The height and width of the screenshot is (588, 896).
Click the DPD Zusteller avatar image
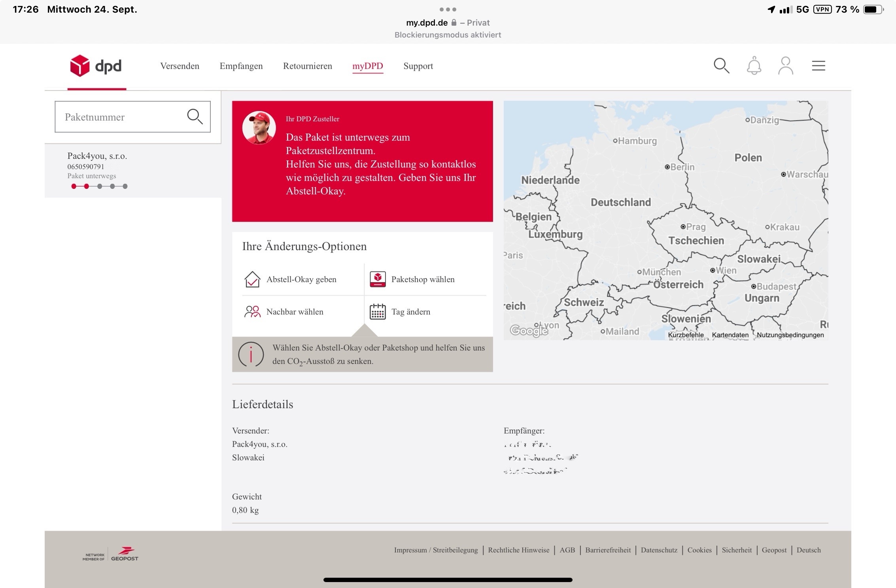tap(259, 128)
